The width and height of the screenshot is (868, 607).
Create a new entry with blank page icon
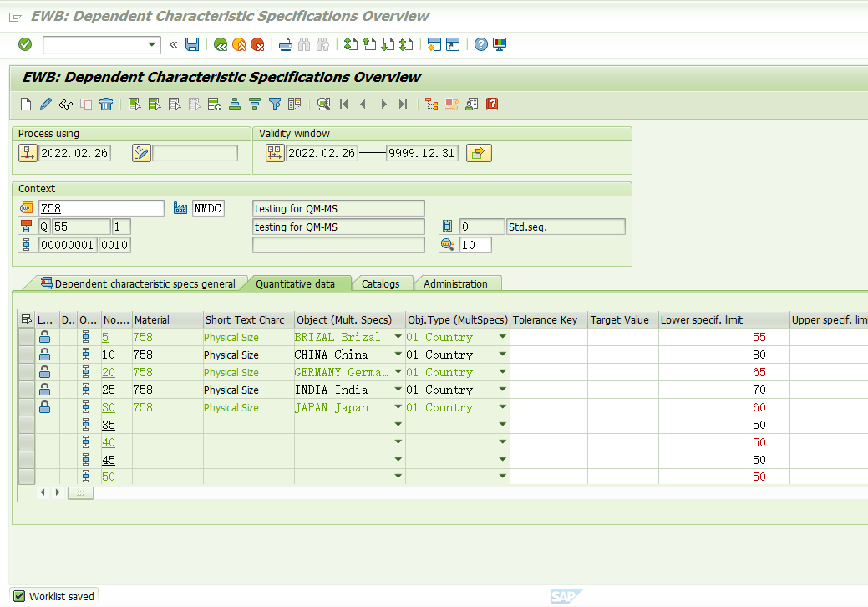(x=25, y=104)
